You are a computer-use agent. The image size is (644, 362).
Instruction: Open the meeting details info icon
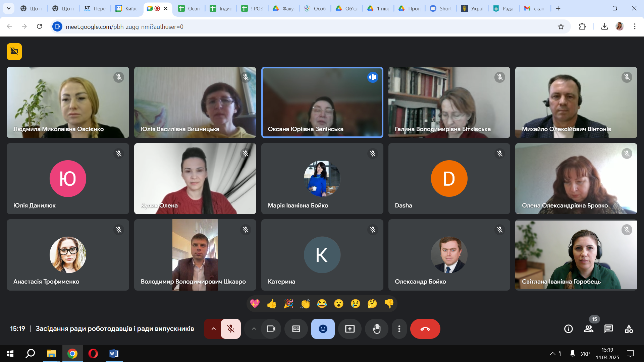pyautogui.click(x=568, y=329)
